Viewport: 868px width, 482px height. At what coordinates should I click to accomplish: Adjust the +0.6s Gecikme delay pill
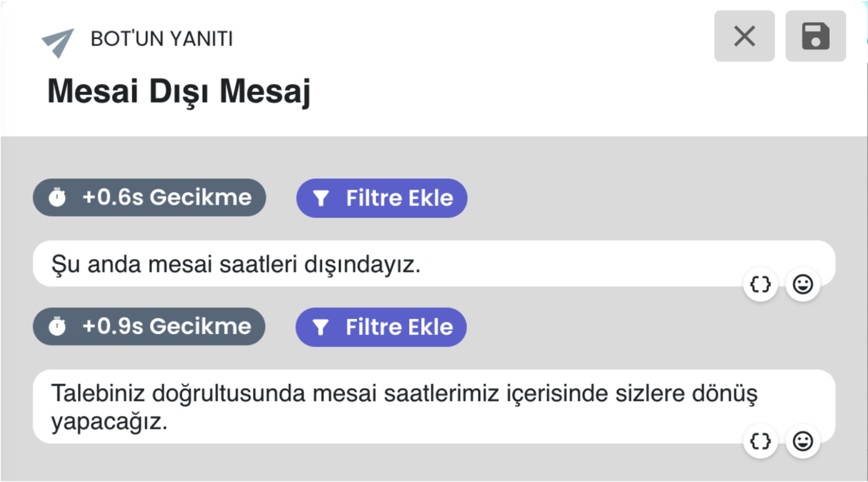click(x=149, y=198)
